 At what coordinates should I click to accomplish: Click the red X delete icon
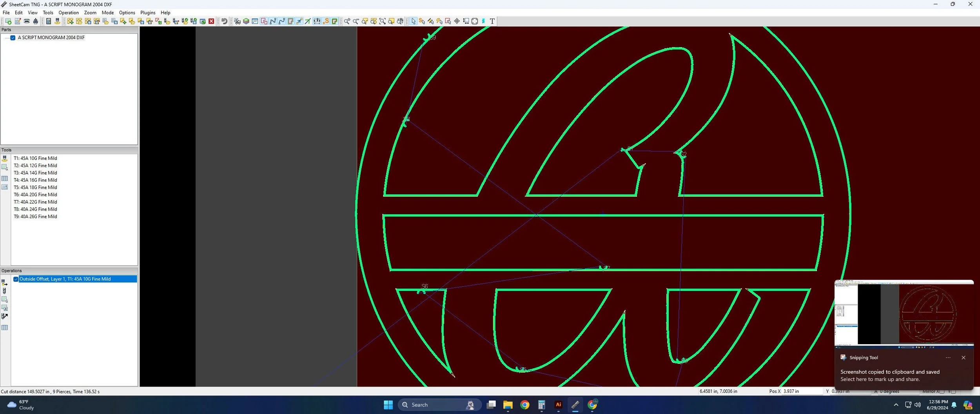pyautogui.click(x=211, y=21)
